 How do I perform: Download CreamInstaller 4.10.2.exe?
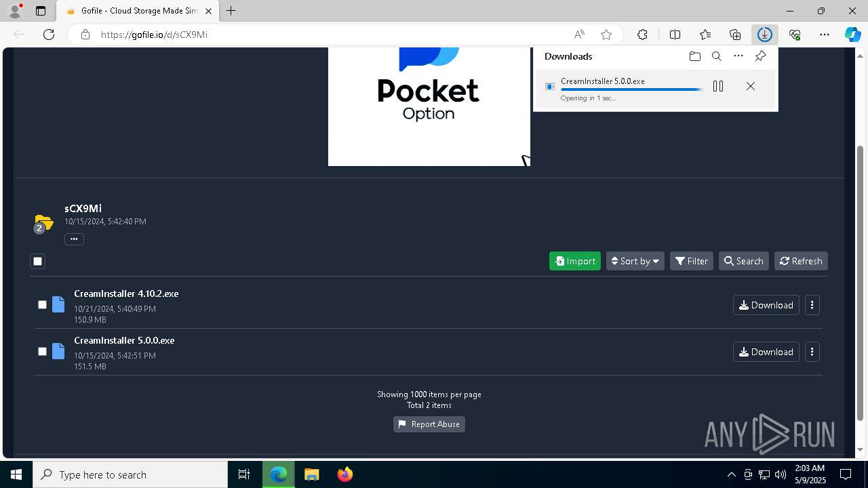(766, 305)
